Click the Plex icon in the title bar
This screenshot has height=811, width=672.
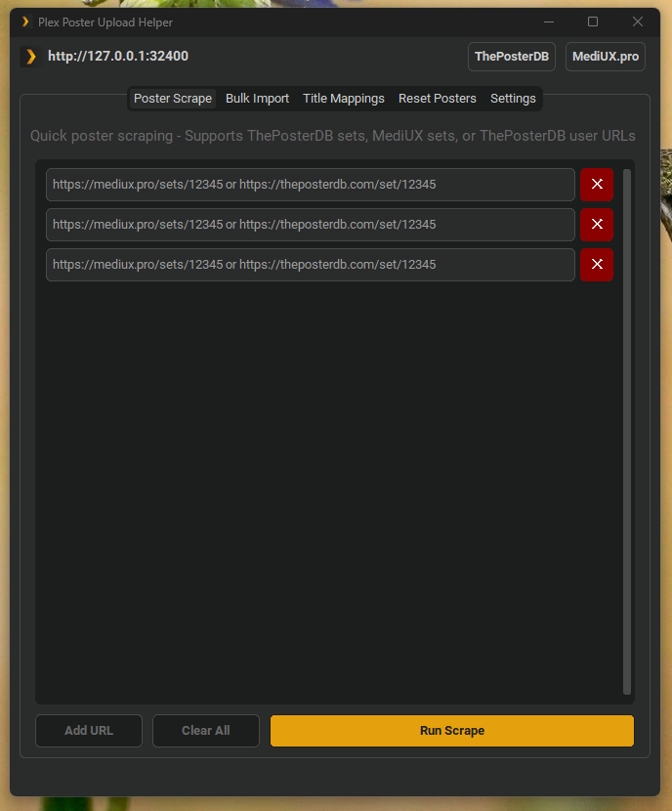coord(24,21)
